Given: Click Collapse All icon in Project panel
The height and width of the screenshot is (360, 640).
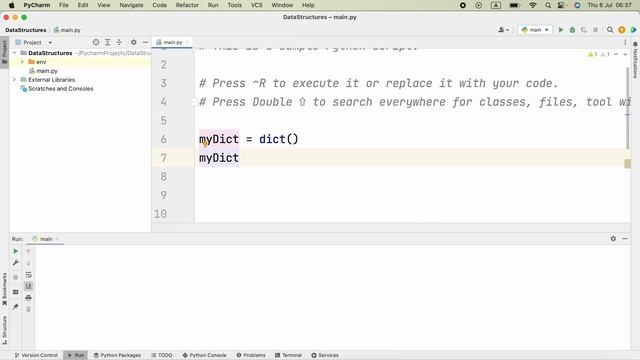Looking at the screenshot, I should [119, 42].
